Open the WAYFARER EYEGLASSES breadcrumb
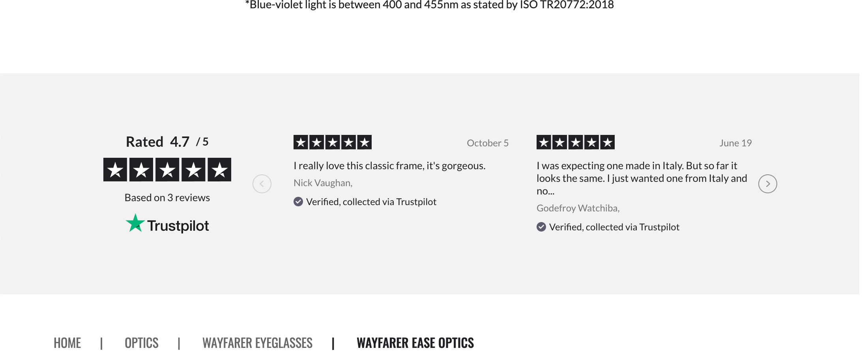Viewport: 868px width, 355px height. pyautogui.click(x=257, y=343)
